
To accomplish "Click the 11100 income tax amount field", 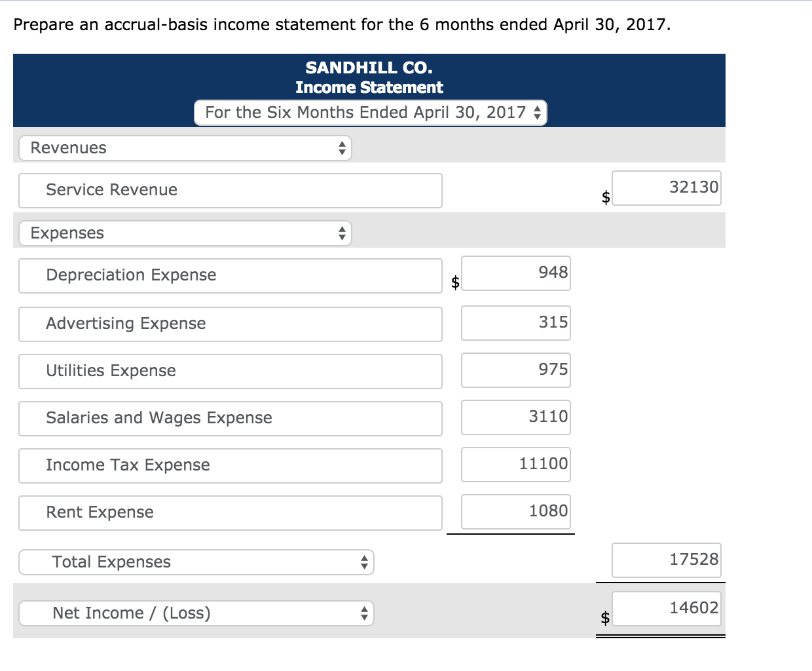I will tap(516, 464).
